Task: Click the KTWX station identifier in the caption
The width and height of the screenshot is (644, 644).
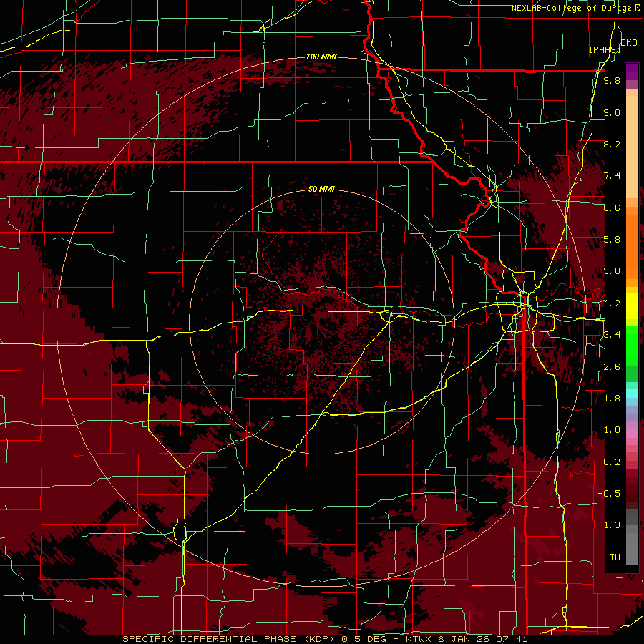Action: pyautogui.click(x=418, y=639)
